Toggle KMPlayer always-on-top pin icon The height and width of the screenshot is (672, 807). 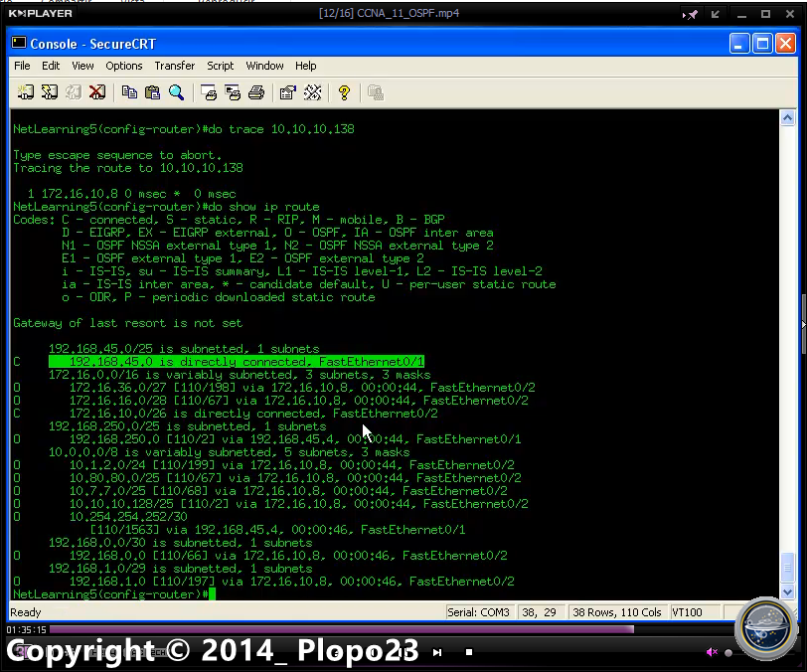(x=690, y=15)
